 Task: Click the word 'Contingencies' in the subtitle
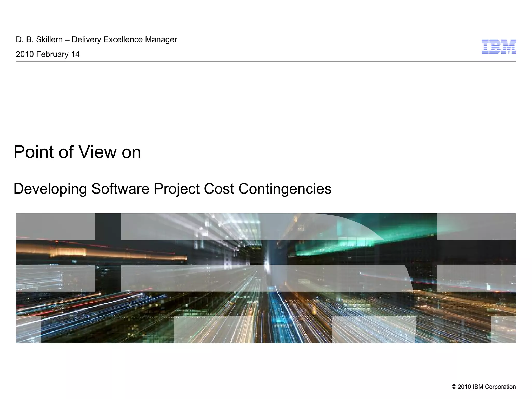(285, 189)
